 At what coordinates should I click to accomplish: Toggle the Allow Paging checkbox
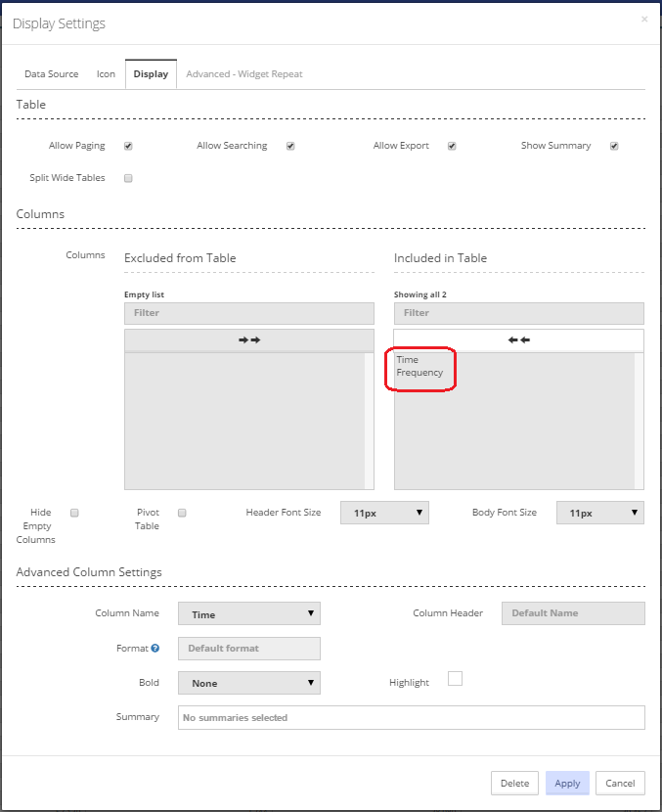tap(128, 146)
